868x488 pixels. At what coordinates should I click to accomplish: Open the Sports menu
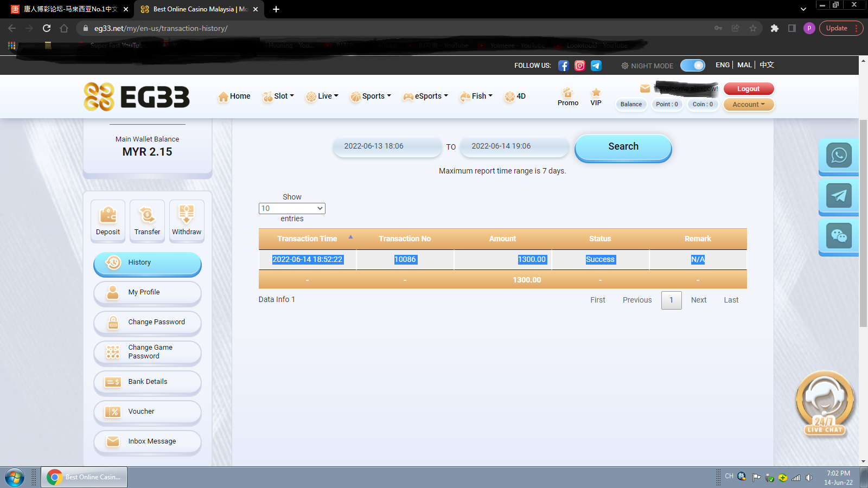point(371,96)
